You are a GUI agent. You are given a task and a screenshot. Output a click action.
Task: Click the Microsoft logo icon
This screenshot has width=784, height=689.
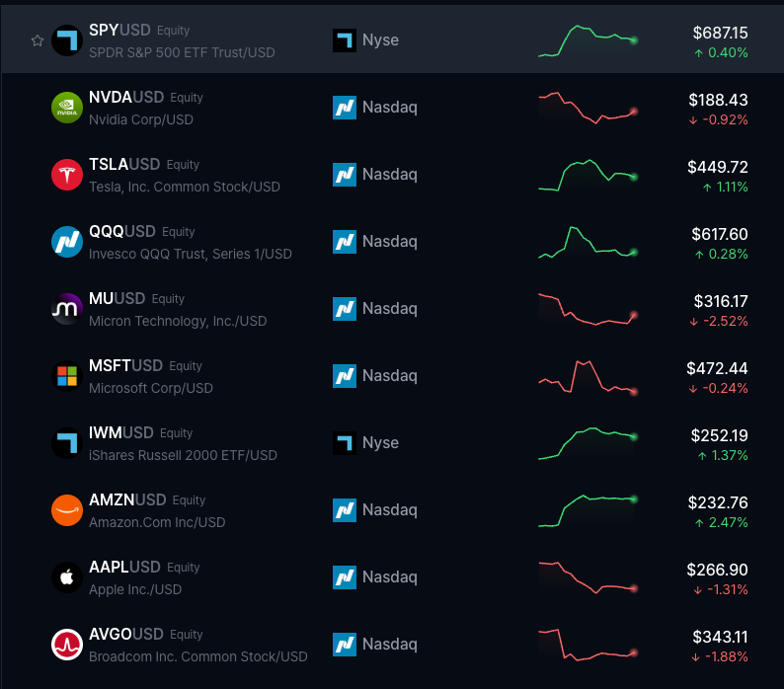point(66,376)
